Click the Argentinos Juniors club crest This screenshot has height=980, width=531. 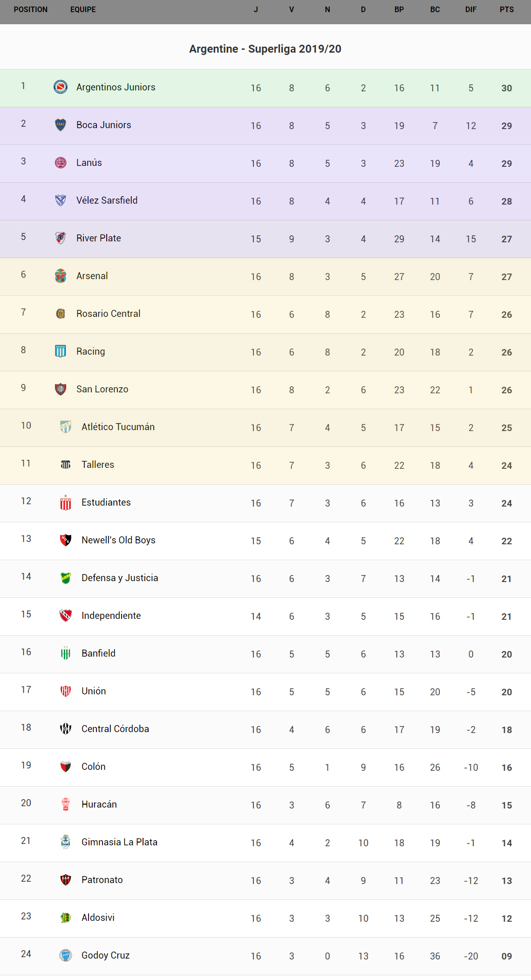[x=61, y=87]
